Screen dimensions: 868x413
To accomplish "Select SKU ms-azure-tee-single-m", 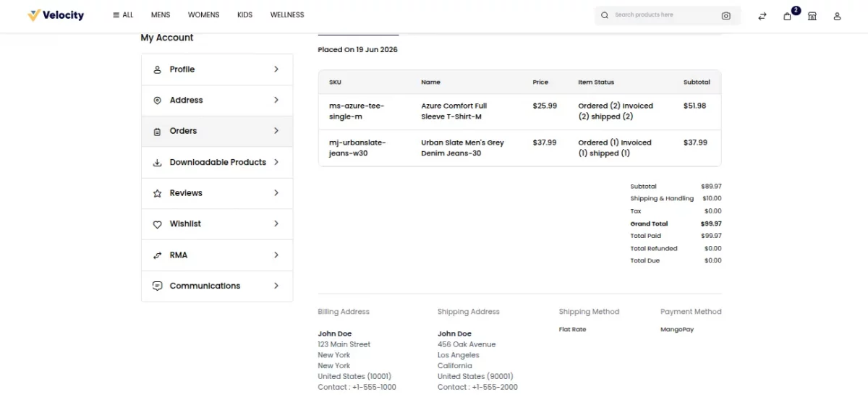I will click(x=357, y=111).
